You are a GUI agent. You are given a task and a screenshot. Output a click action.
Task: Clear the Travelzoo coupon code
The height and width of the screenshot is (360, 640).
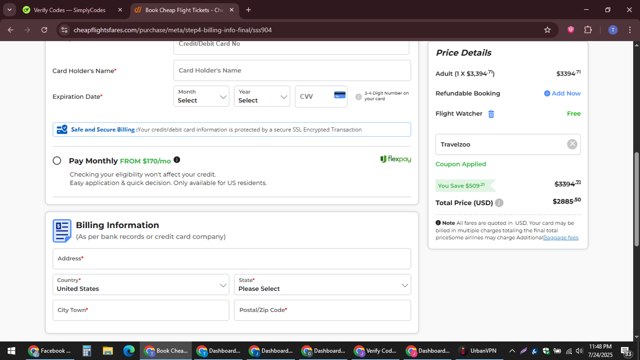point(572,144)
